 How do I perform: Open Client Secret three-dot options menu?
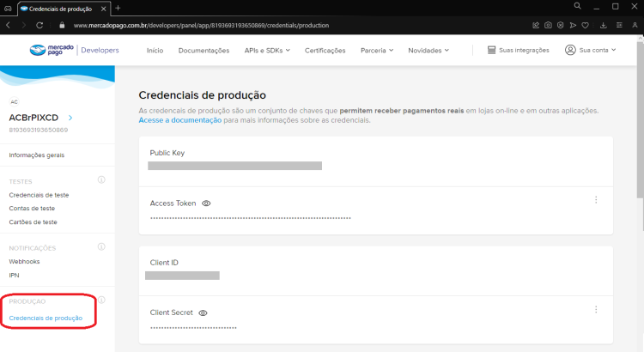point(596,310)
